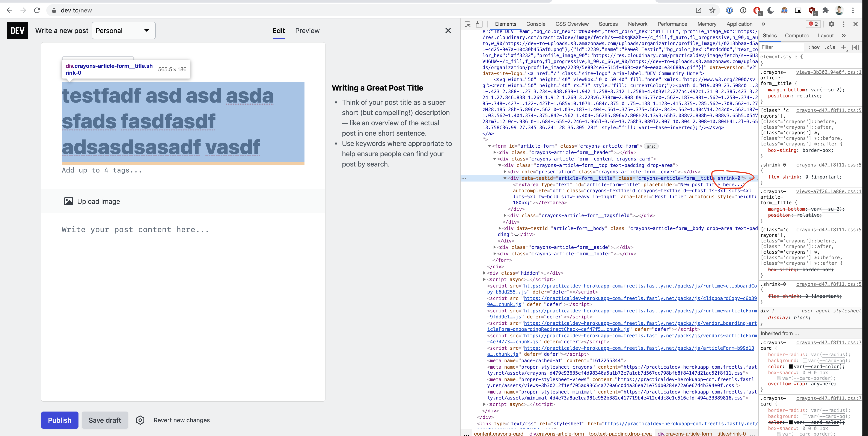
Task: Click the Upload image icon
Action: pos(69,201)
